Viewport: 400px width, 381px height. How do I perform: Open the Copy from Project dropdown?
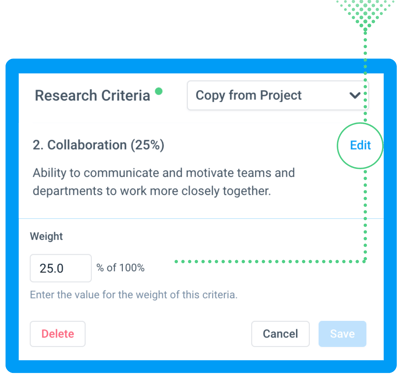click(x=278, y=95)
